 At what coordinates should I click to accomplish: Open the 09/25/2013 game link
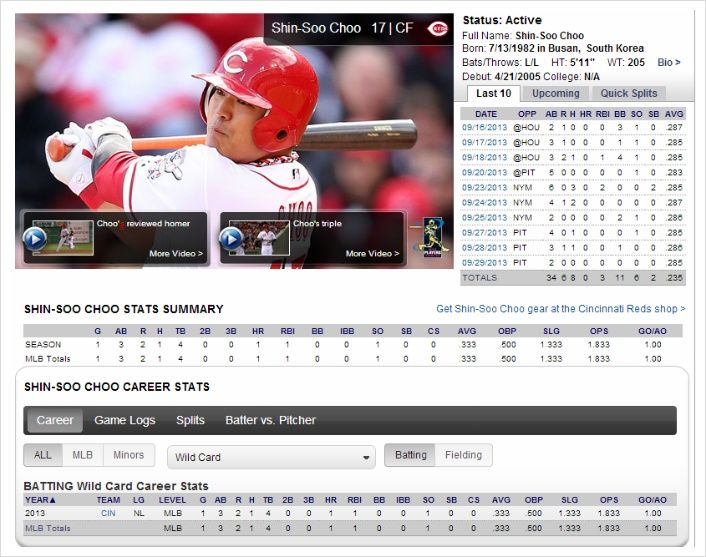pyautogui.click(x=484, y=217)
